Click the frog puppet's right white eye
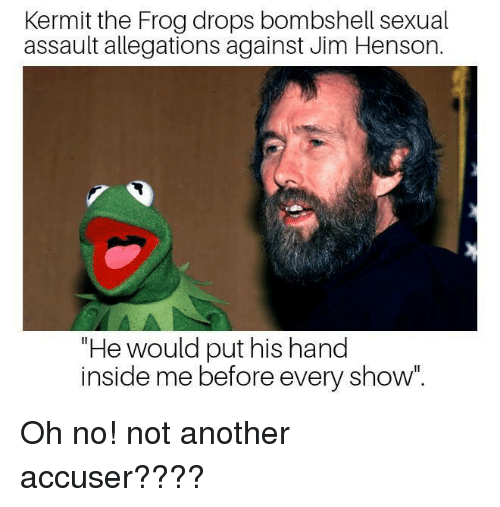Screen dimensions: 500x507 tap(141, 192)
